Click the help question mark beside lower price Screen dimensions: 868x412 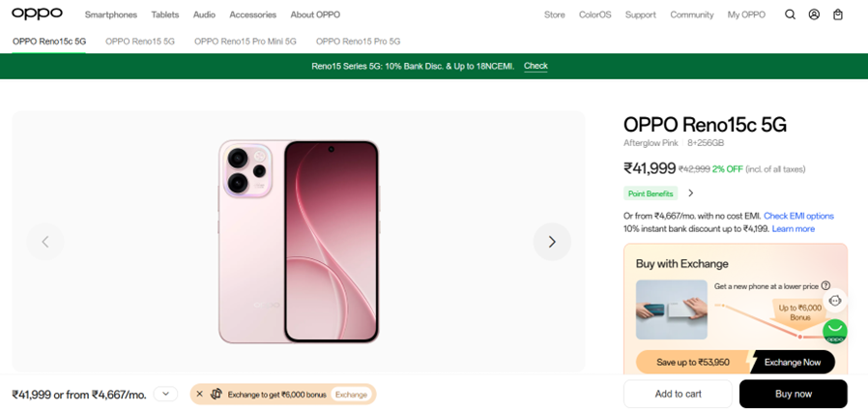click(825, 286)
